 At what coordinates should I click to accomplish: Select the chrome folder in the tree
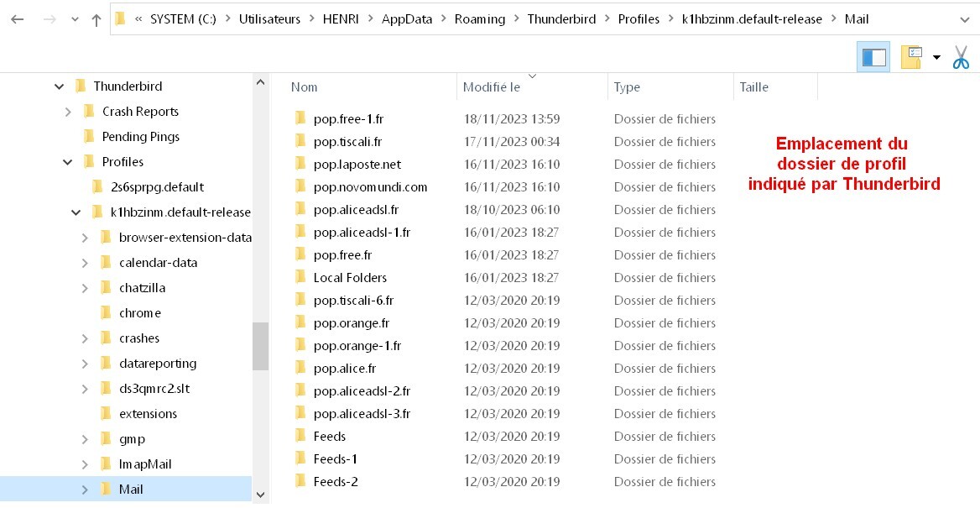coord(140,313)
